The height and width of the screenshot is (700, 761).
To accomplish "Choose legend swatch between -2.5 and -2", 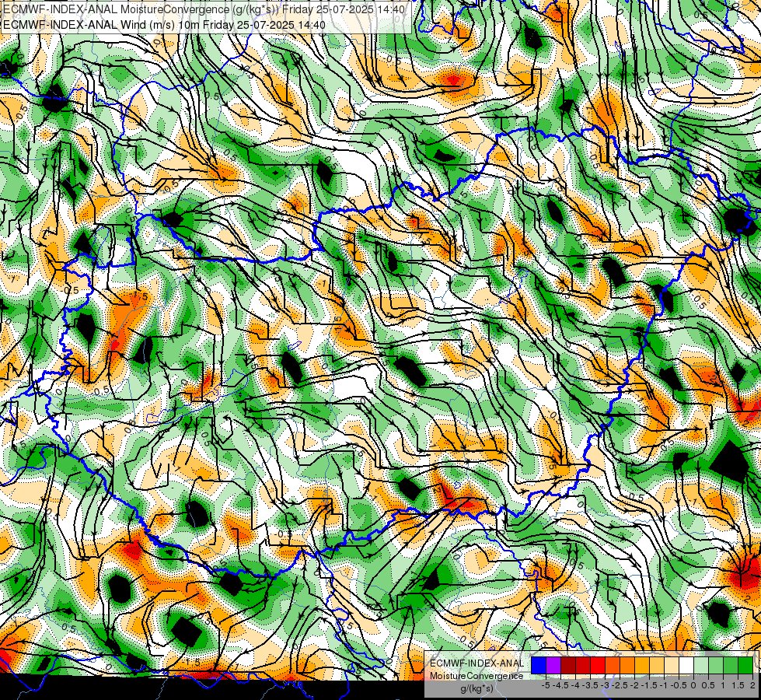I will pos(627,666).
